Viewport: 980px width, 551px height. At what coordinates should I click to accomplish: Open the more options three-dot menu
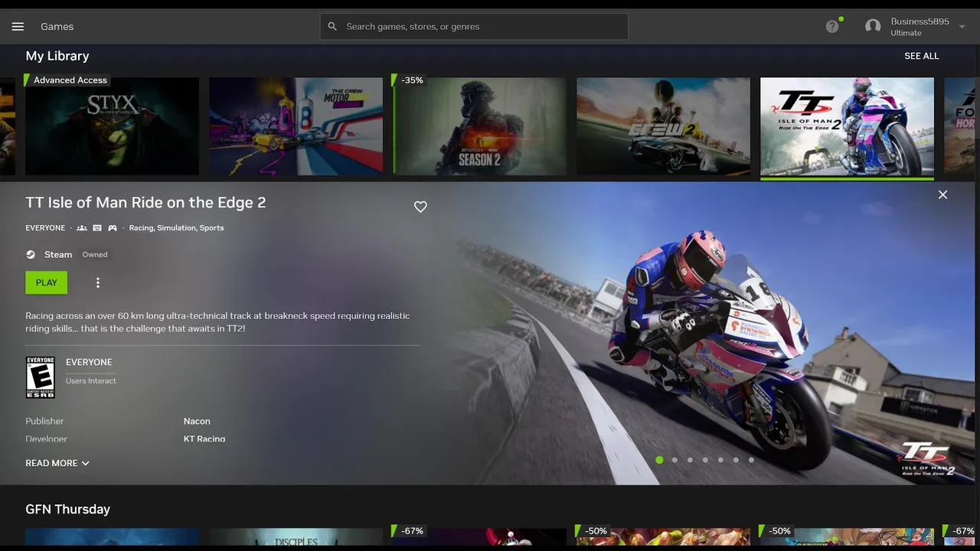point(98,282)
